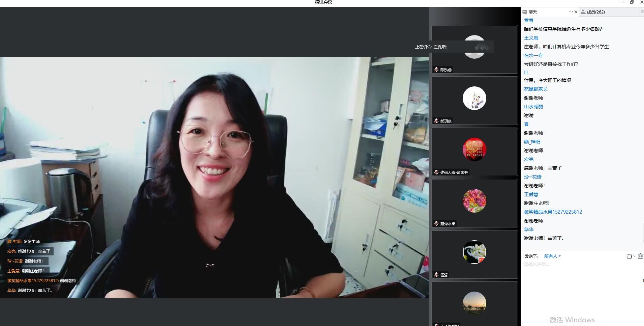Click sender name 王义满 in chat
This screenshot has height=326, width=644.
point(531,38)
